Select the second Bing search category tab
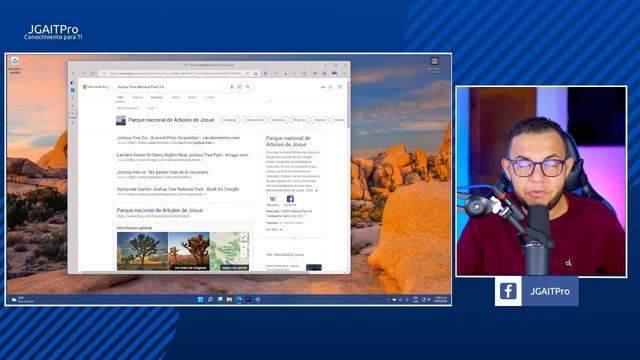Image resolution: width=640 pixels, height=360 pixels. point(138,98)
